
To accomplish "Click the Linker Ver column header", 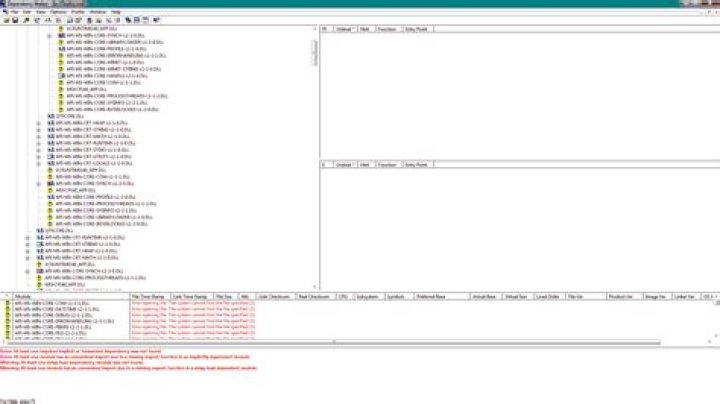I will tap(686, 297).
